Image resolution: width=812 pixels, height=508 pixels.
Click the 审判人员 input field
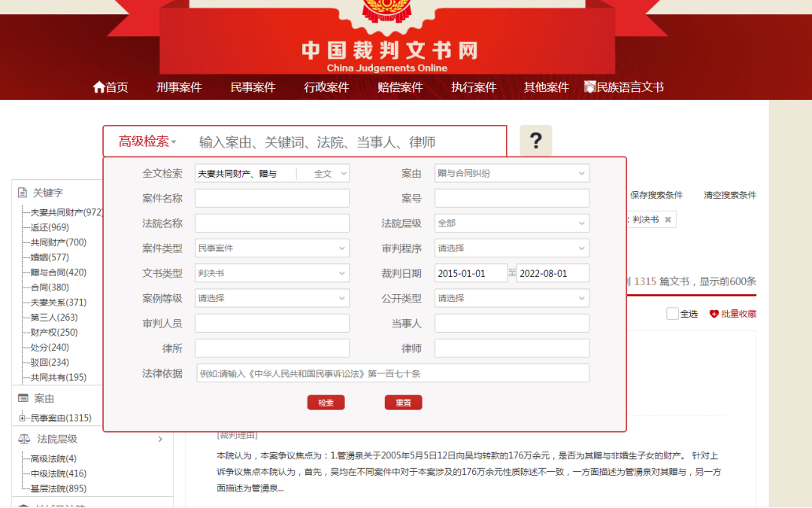coord(272,323)
